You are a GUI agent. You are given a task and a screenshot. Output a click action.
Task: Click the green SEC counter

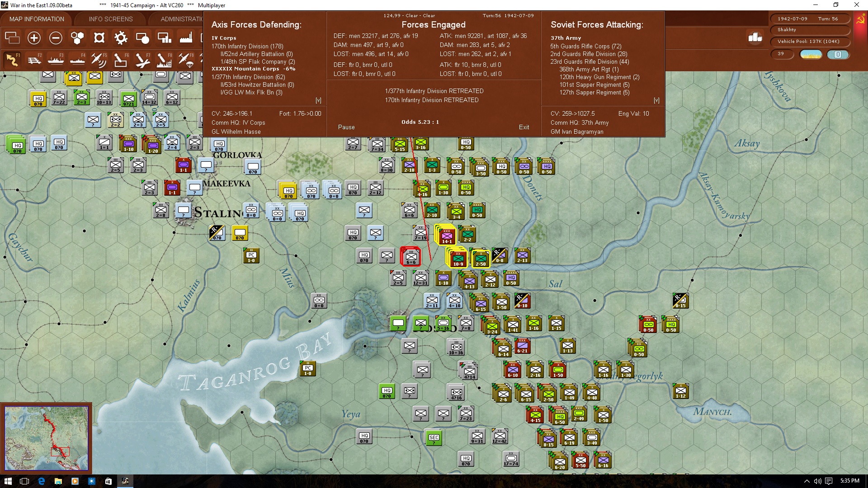click(x=434, y=438)
